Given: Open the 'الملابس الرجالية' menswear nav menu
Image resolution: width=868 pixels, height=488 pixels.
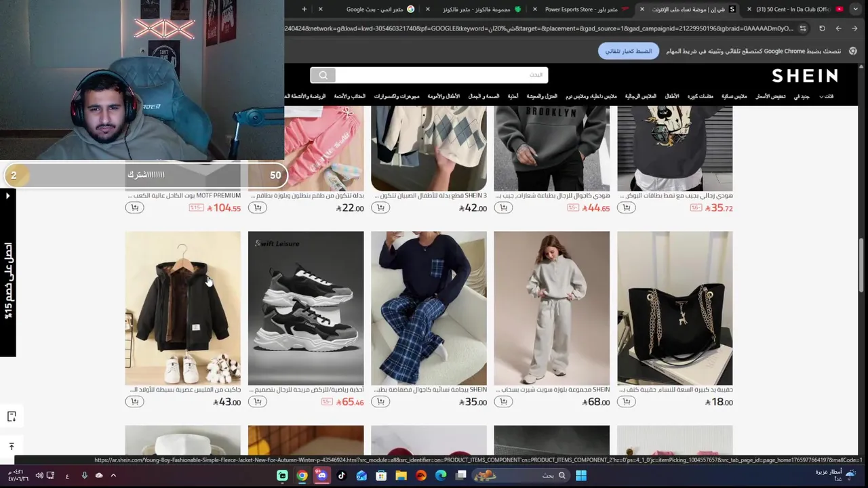Looking at the screenshot, I should click(x=640, y=96).
